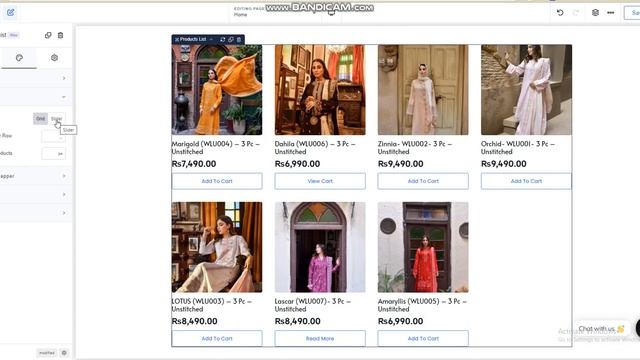Click the move handle on Products List toolbar
The width and height of the screenshot is (640, 360).
[x=177, y=40]
